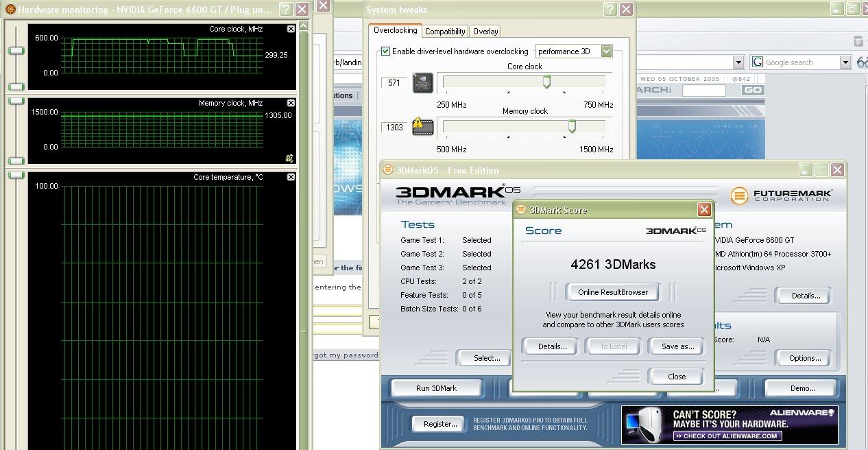The height and width of the screenshot is (450, 868).
Task: Click the Demo... button
Action: click(x=803, y=388)
